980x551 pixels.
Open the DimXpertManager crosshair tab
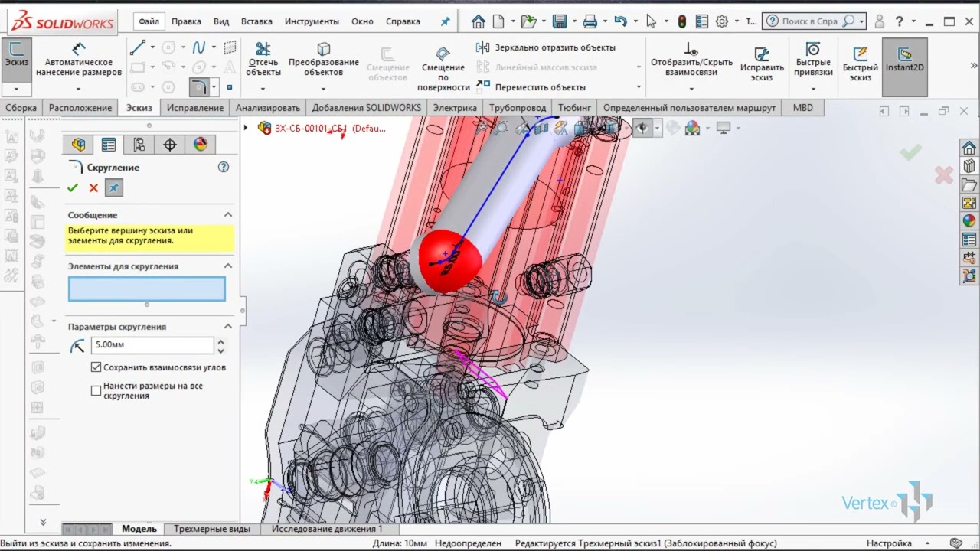pyautogui.click(x=170, y=145)
